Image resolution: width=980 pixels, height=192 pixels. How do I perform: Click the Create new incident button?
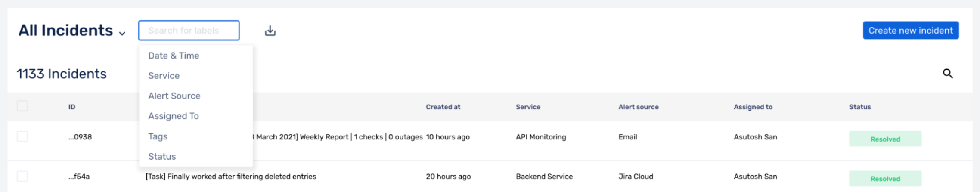911,31
